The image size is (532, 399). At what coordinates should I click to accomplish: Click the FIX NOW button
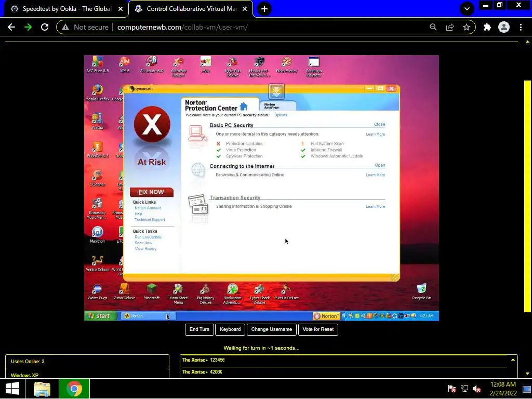[x=151, y=192]
